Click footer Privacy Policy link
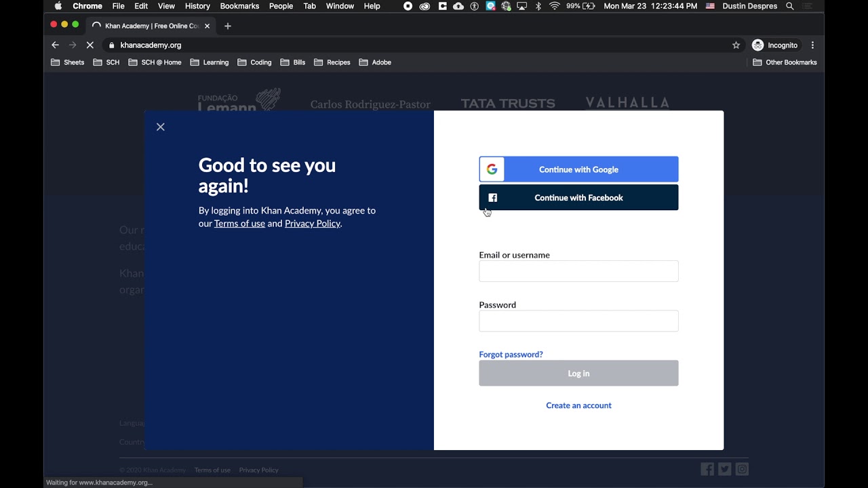 (258, 470)
